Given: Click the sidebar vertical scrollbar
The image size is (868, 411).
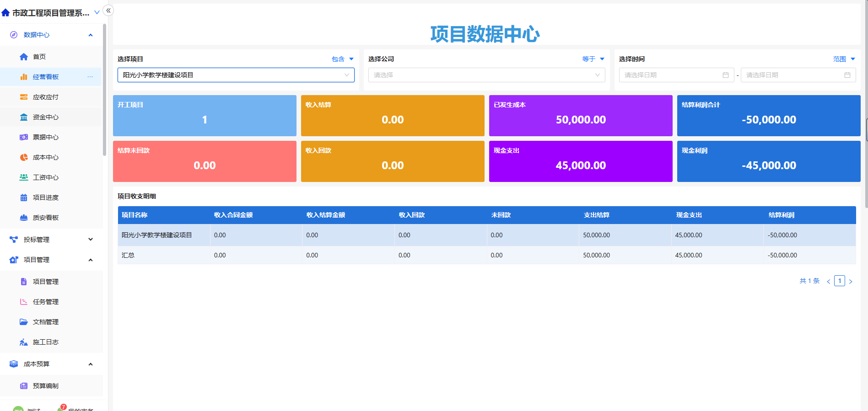Looking at the screenshot, I should [x=105, y=89].
